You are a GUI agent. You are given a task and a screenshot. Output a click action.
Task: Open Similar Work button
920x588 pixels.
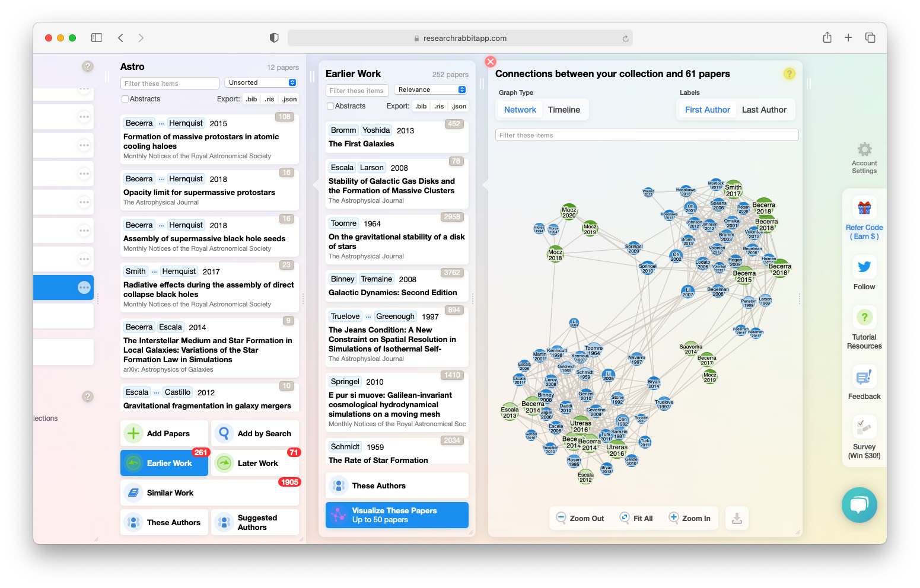(209, 493)
